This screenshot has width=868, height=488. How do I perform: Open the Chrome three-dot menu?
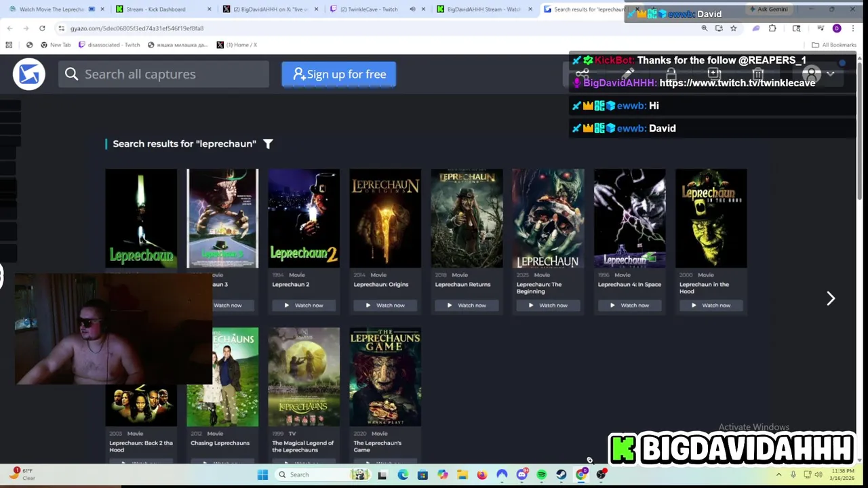[853, 28]
